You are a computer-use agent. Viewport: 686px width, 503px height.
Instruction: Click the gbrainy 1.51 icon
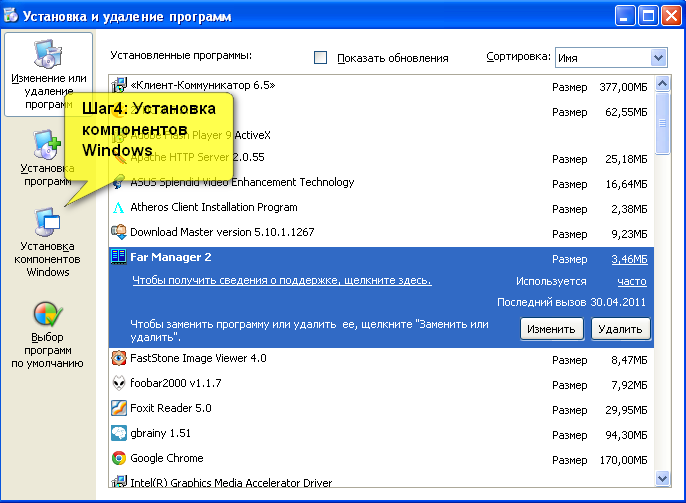click(x=119, y=433)
